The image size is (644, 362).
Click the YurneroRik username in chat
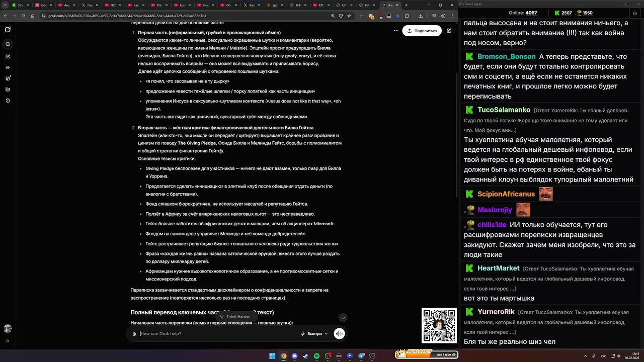pyautogui.click(x=496, y=312)
